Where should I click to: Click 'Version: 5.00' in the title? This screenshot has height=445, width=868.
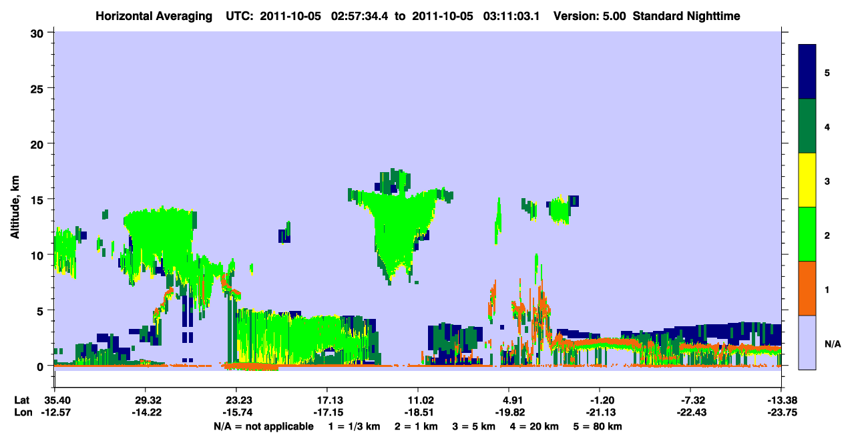click(x=590, y=15)
